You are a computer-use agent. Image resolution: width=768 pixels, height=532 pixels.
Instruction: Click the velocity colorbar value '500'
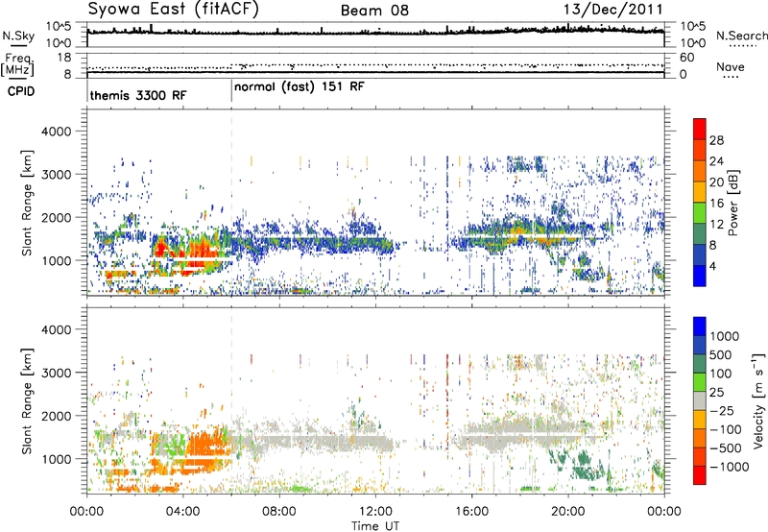click(720, 354)
